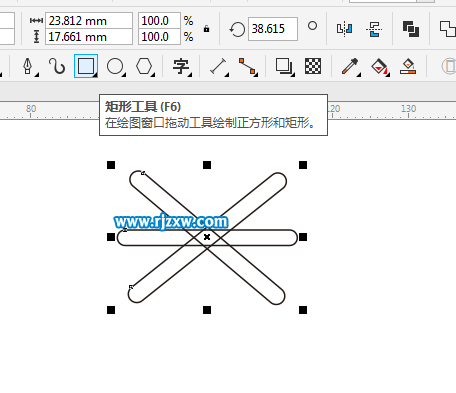Click the bottom-right selection handle
Viewport: 456px width, 393px height.
point(303,310)
